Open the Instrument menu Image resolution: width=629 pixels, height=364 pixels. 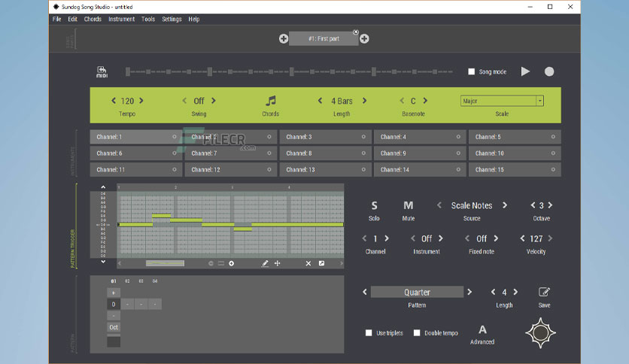point(121,19)
